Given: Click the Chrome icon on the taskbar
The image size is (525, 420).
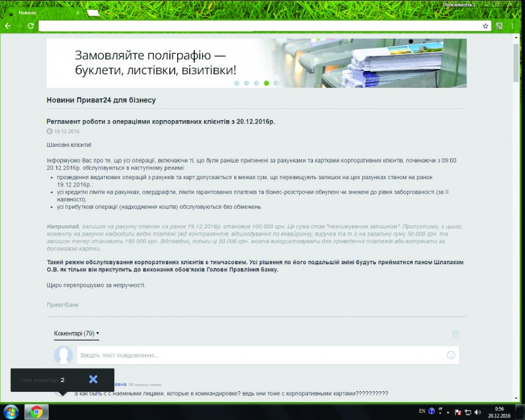Looking at the screenshot, I should tap(37, 411).
